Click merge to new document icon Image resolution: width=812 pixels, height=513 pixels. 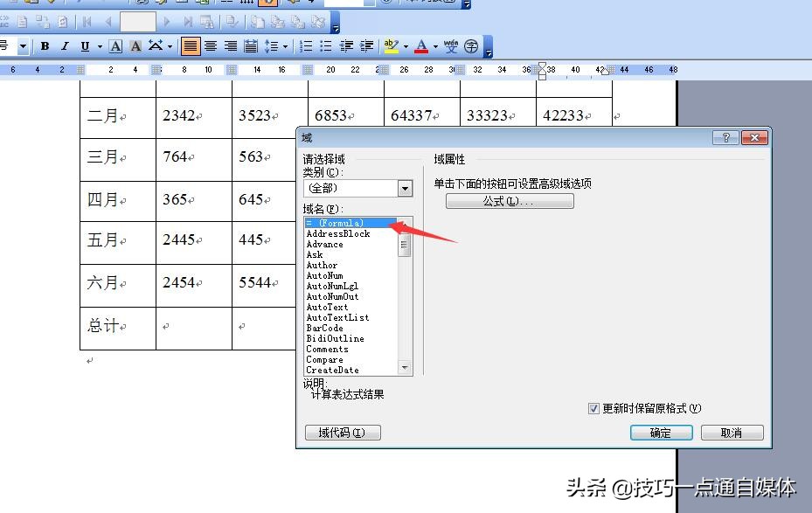[257, 22]
